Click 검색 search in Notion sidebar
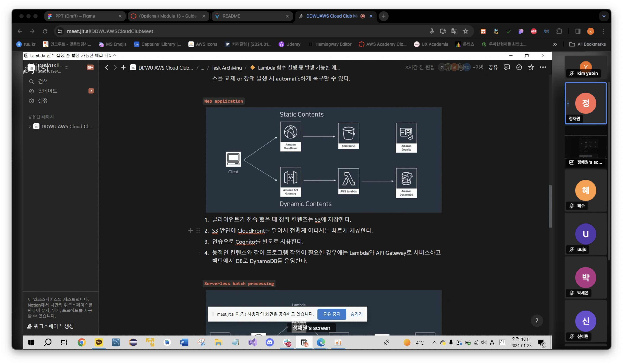Image resolution: width=623 pixels, height=364 pixels. click(61, 81)
